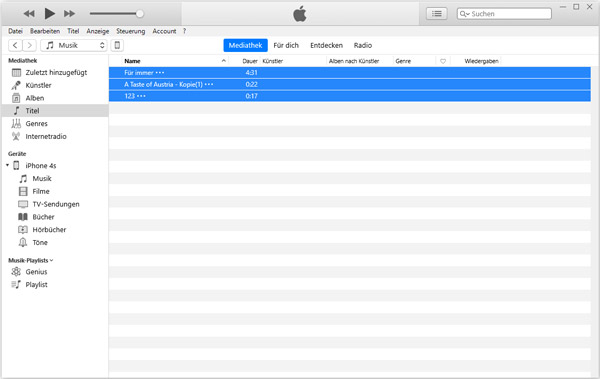Select Zuletzt hinzugefügt in sidebar
The image size is (600, 379).
55,72
